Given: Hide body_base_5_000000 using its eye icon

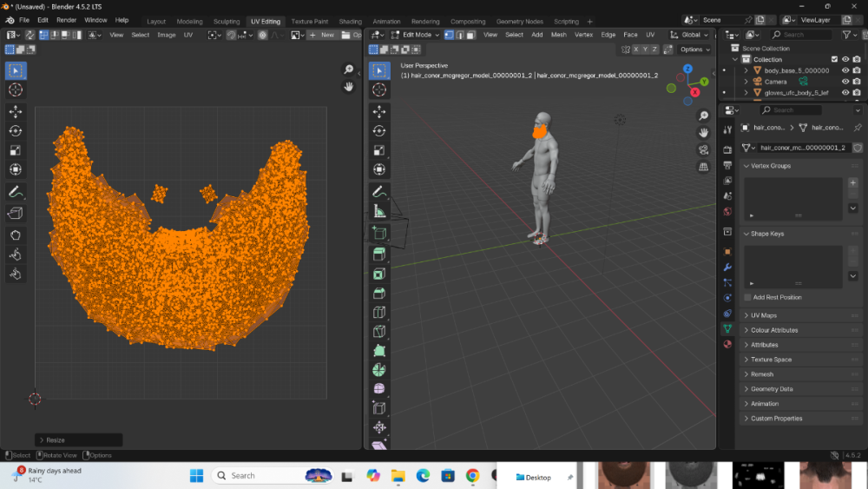Looking at the screenshot, I should [x=845, y=70].
